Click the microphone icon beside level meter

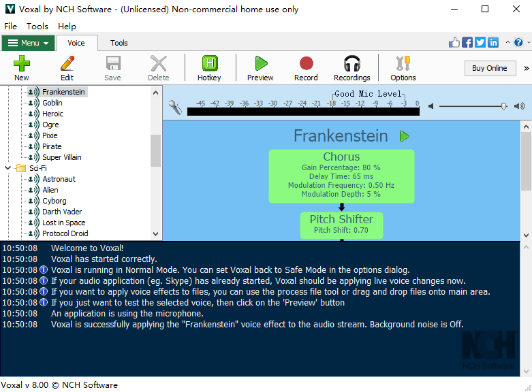tap(176, 107)
